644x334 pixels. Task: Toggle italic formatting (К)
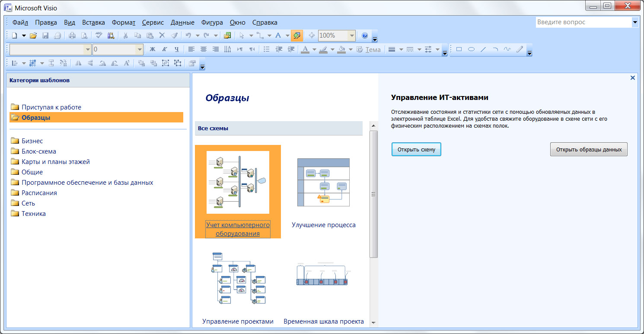click(x=164, y=49)
